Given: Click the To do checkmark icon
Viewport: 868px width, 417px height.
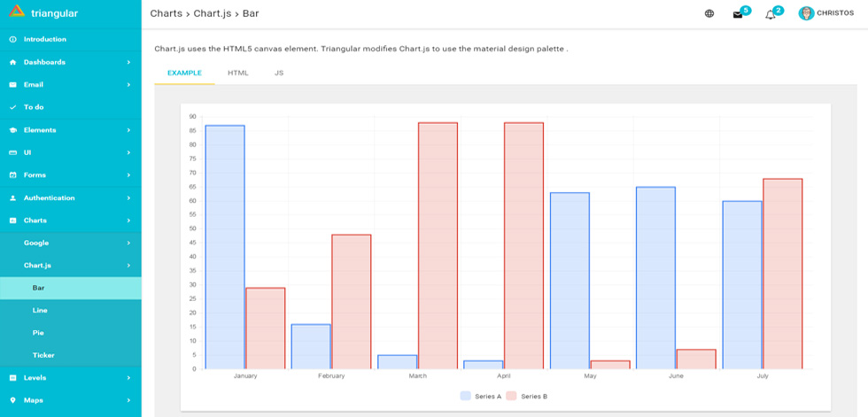Looking at the screenshot, I should 12,107.
